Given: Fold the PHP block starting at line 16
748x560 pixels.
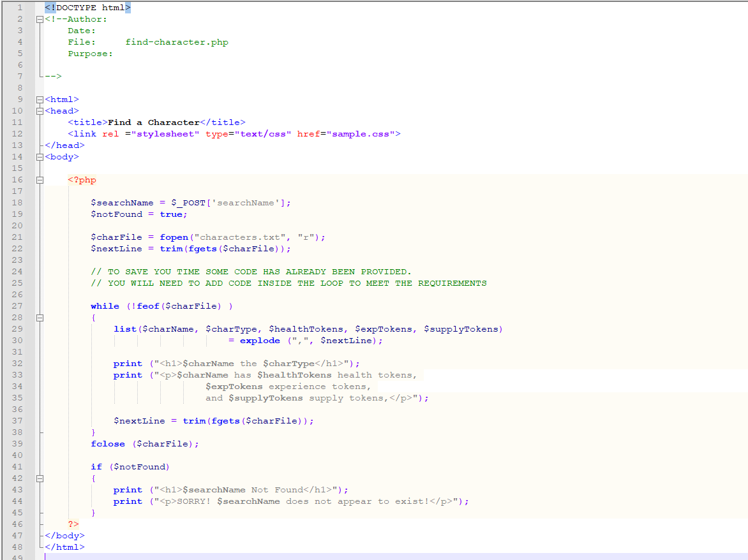Looking at the screenshot, I should pos(40,179).
